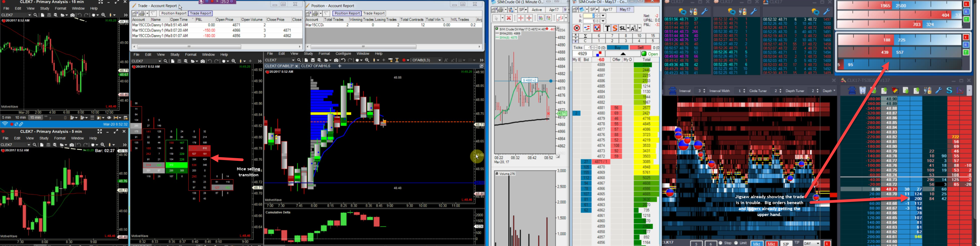This screenshot has width=980, height=246.
Task: Select the Active tab in the 1 Minute chart window
Action: click(536, 10)
